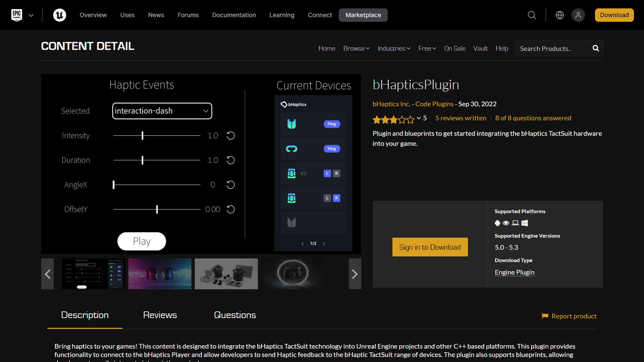Click the Windows platform support icon
Viewport: 644px width, 362px height.
pyautogui.click(x=524, y=223)
